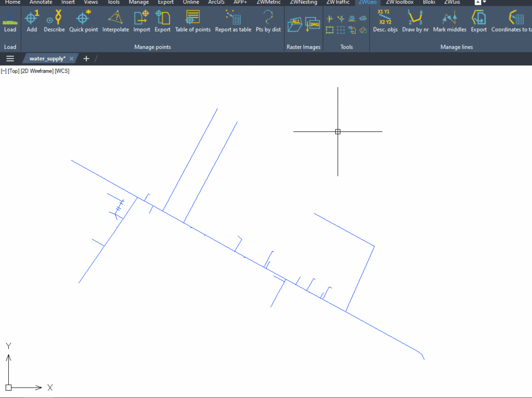Open the APP+ ribbon tab
The image size is (532, 398).
[x=240, y=2]
